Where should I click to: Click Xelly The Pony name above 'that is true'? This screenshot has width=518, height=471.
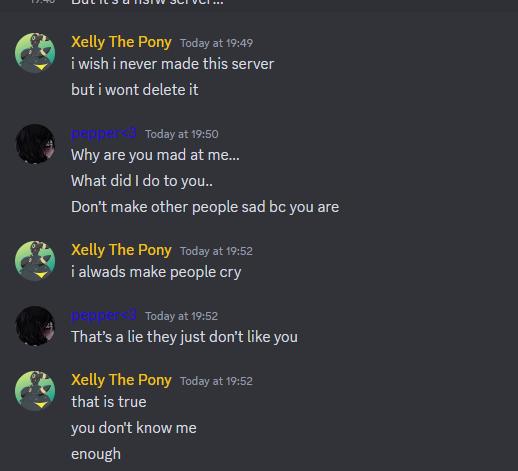[121, 380]
